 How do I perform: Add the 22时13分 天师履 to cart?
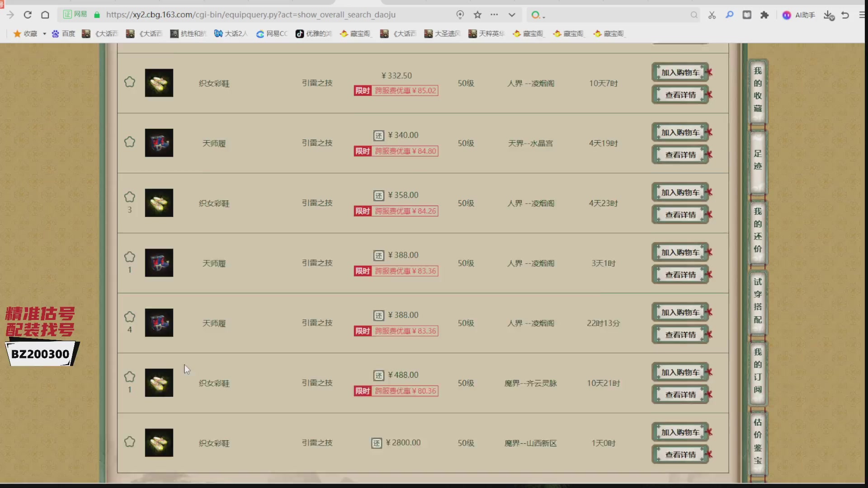pos(680,312)
